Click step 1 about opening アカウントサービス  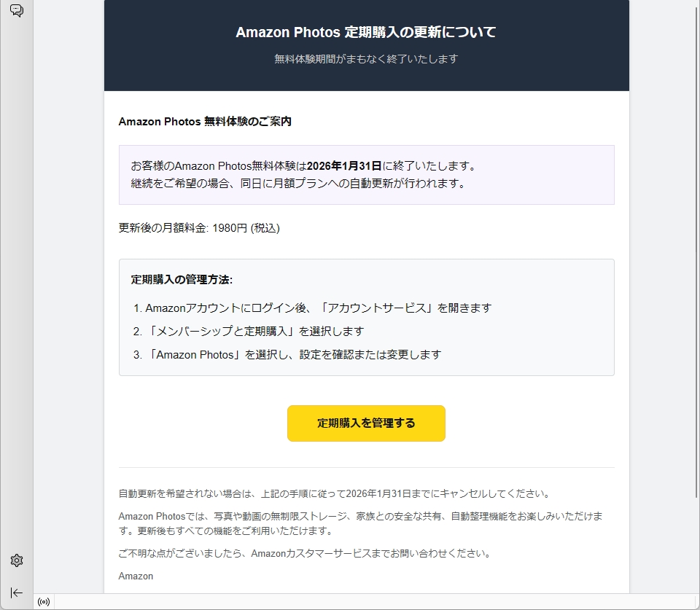click(318, 308)
